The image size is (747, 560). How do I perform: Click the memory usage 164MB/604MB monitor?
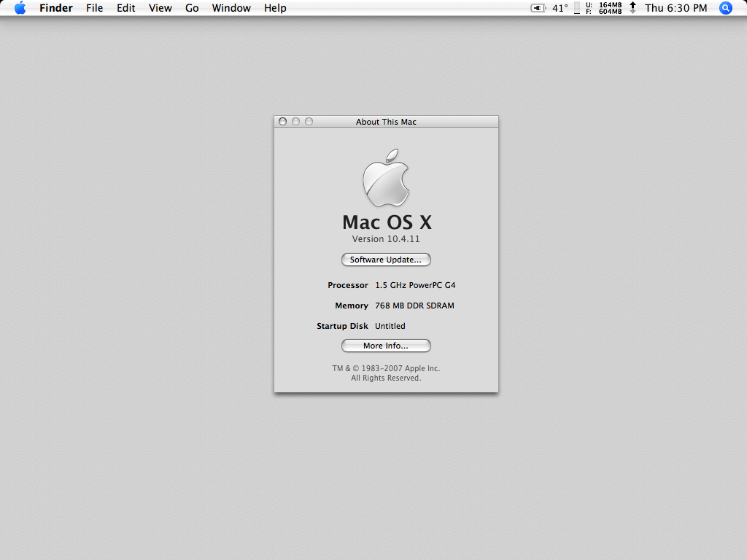click(x=603, y=8)
